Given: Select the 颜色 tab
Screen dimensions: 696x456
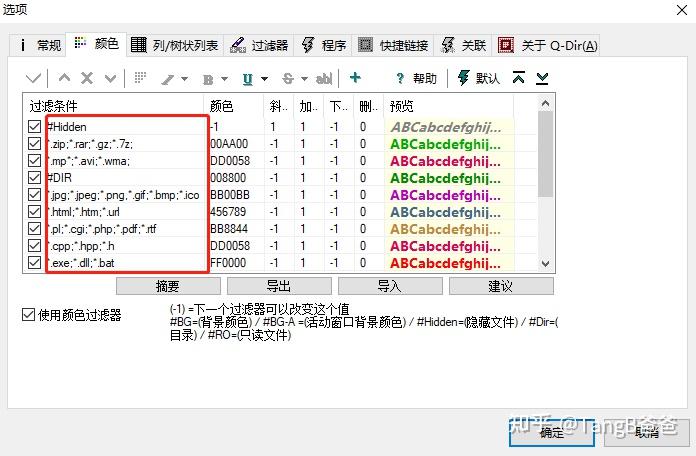Looking at the screenshot, I should pos(96,44).
